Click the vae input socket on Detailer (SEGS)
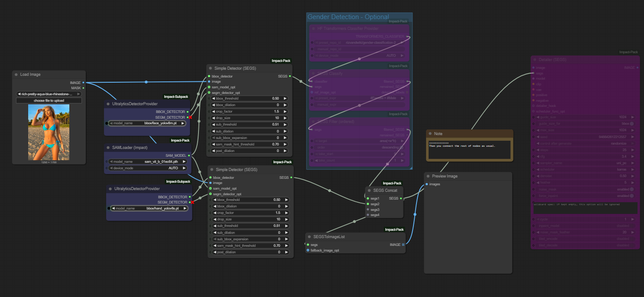 pos(533,90)
